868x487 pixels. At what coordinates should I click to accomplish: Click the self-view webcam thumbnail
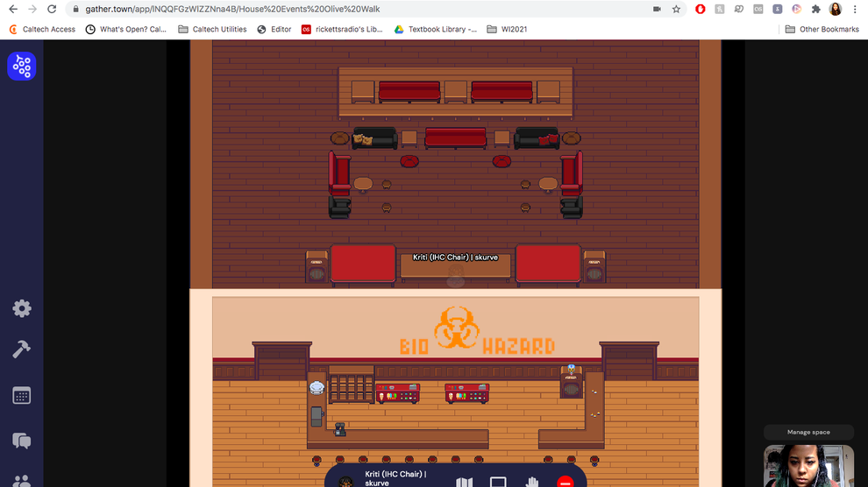[x=808, y=466]
